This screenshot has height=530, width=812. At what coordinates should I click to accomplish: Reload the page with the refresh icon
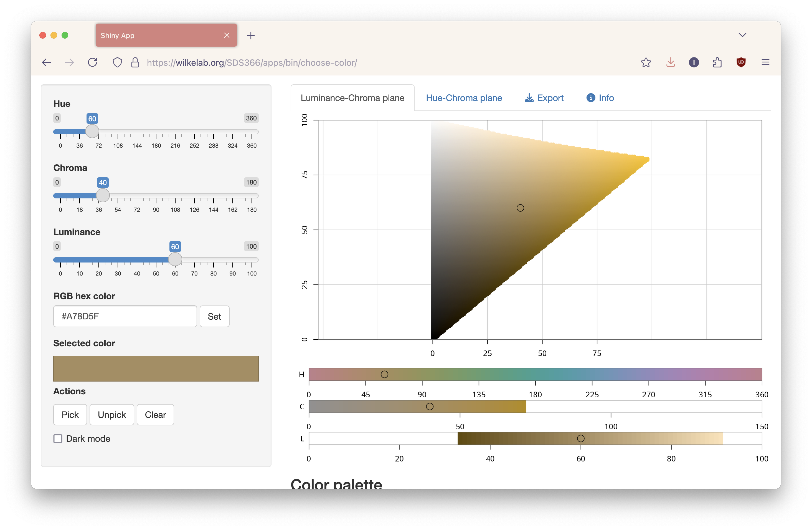92,62
